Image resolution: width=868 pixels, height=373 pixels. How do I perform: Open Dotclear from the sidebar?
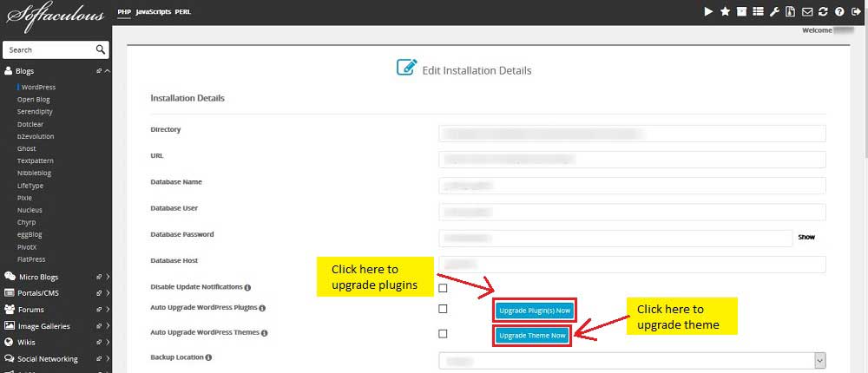click(30, 125)
